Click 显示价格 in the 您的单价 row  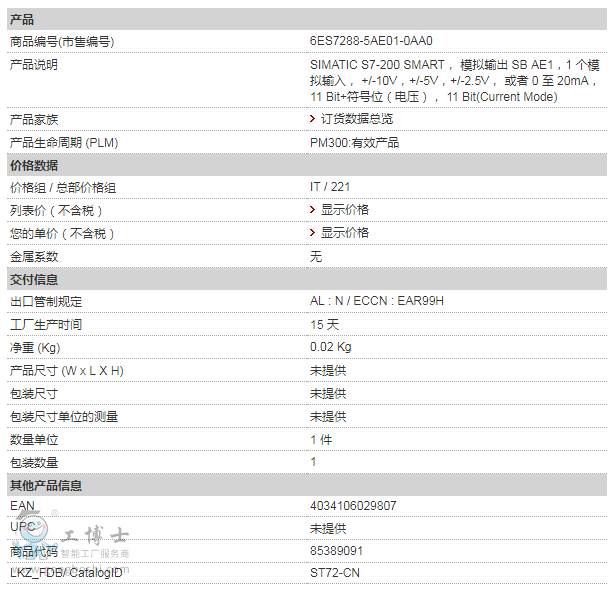345,233
